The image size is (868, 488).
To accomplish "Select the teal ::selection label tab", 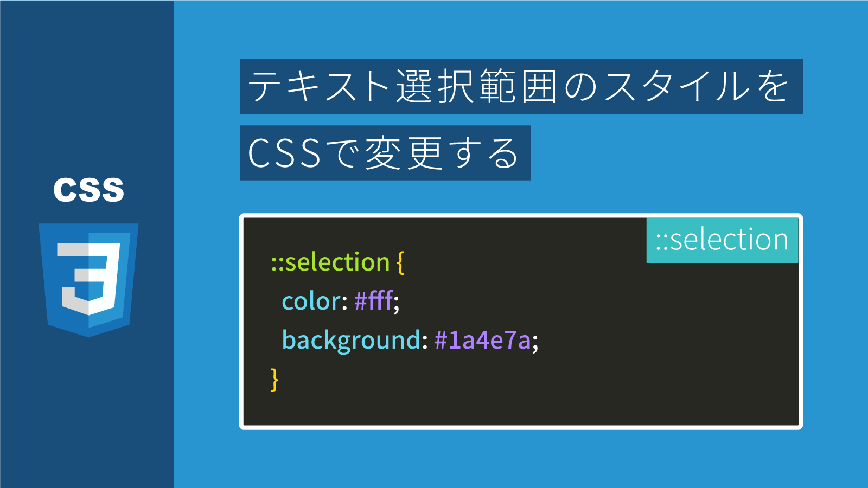I will [x=722, y=240].
